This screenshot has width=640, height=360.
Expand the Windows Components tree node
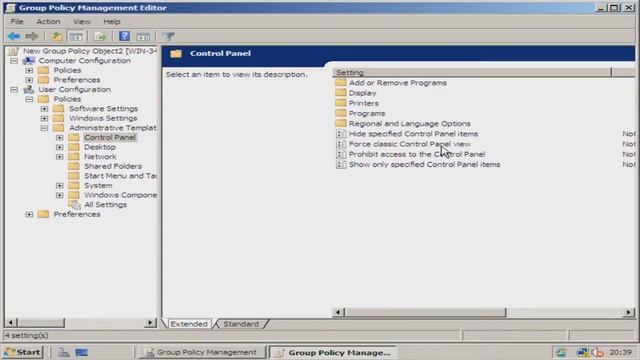pos(60,195)
